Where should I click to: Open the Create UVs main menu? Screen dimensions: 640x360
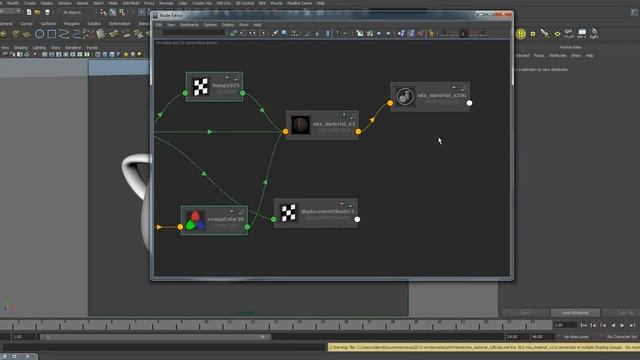(x=202, y=3)
